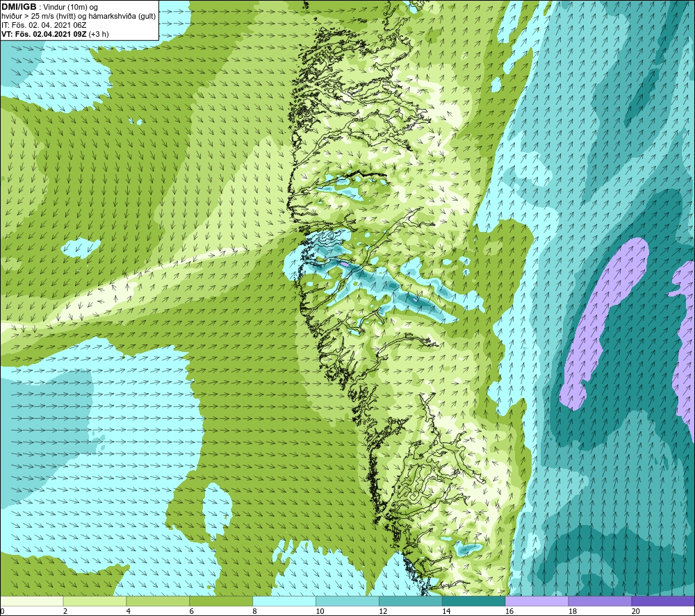Click the scale label "2"

click(65, 612)
